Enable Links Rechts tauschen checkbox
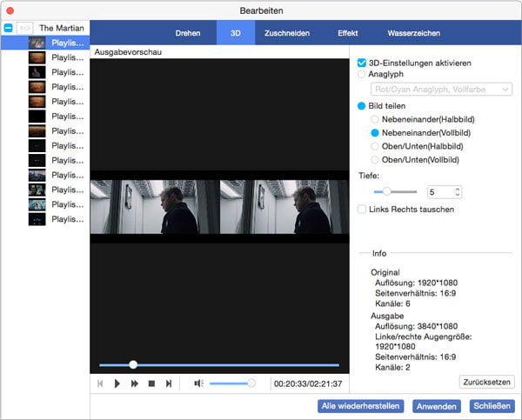Screen dimensions: 522x420 coord(362,209)
